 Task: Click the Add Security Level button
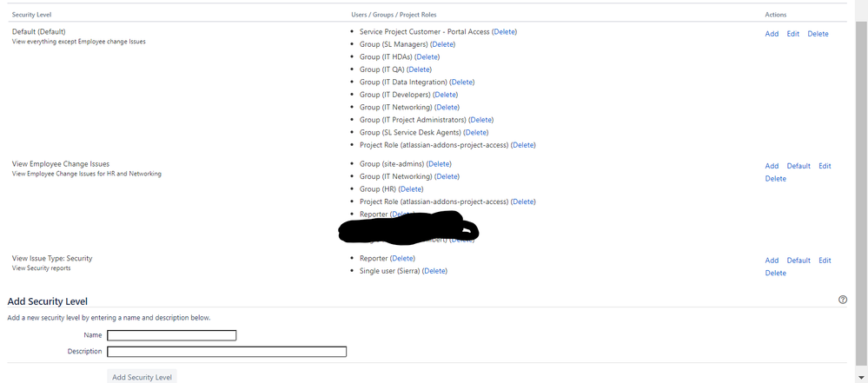coord(142,376)
